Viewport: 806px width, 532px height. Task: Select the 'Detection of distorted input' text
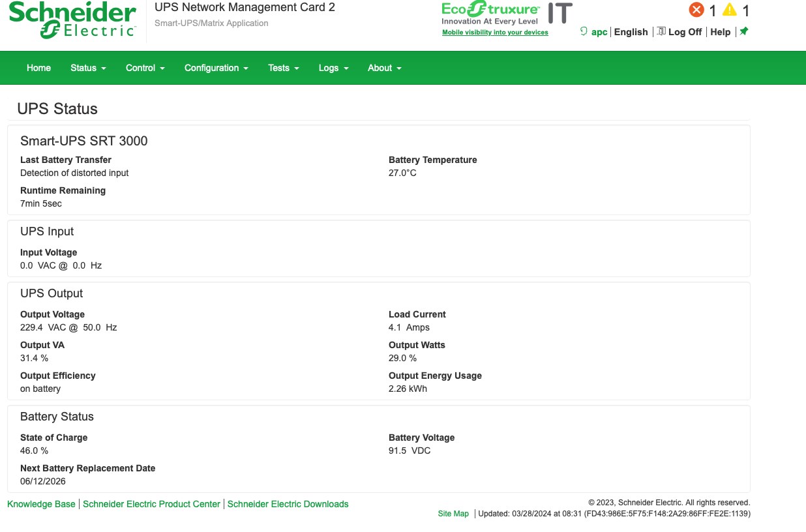click(x=74, y=173)
